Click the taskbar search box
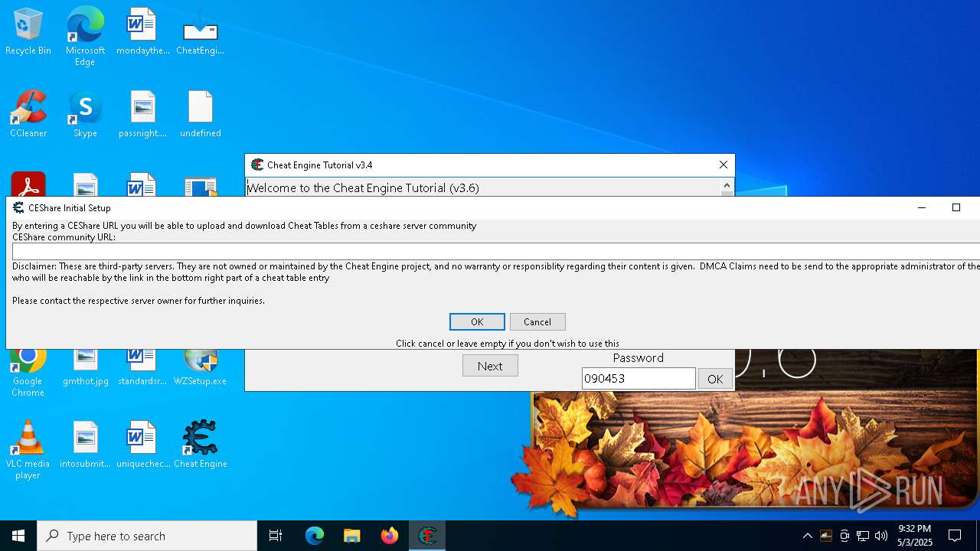Image resolution: width=980 pixels, height=551 pixels. (x=147, y=536)
